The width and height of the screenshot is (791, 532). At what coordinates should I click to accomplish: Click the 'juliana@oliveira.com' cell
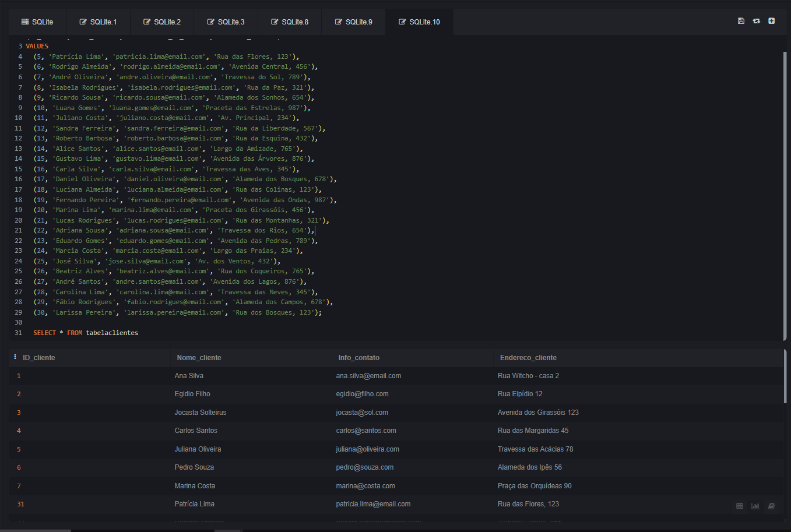click(x=367, y=449)
